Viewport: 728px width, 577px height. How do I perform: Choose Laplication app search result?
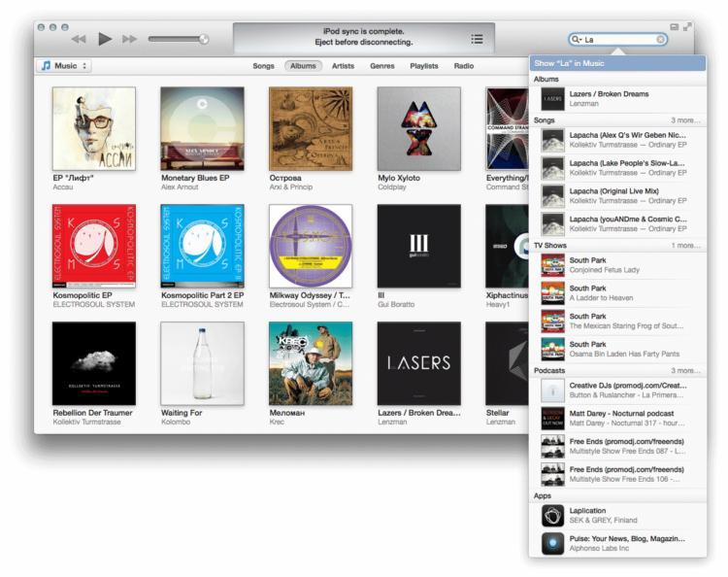coord(617,516)
